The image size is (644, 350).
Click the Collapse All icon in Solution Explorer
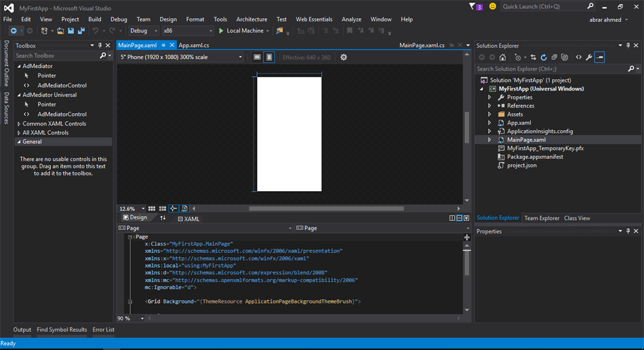pos(554,57)
